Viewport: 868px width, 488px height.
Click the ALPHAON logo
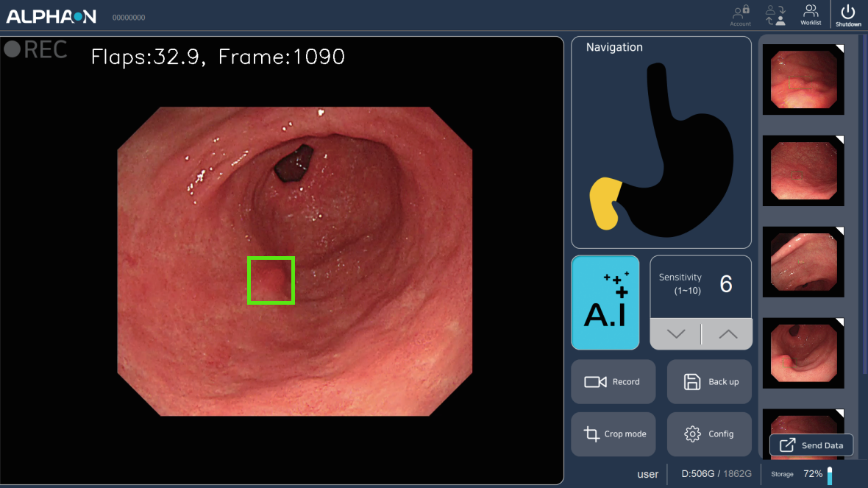[x=51, y=17]
